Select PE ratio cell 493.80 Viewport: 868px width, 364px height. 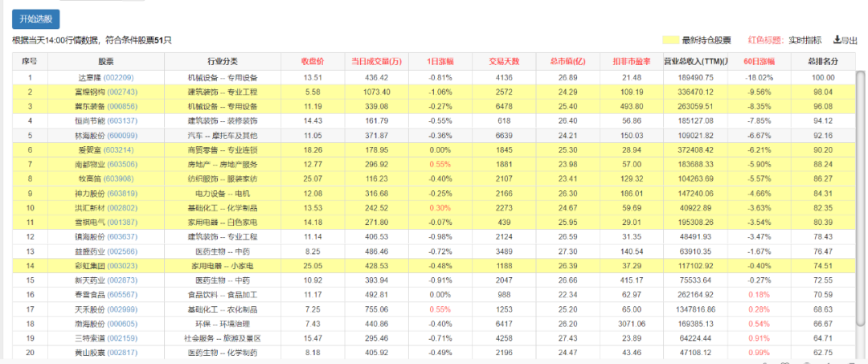(632, 106)
